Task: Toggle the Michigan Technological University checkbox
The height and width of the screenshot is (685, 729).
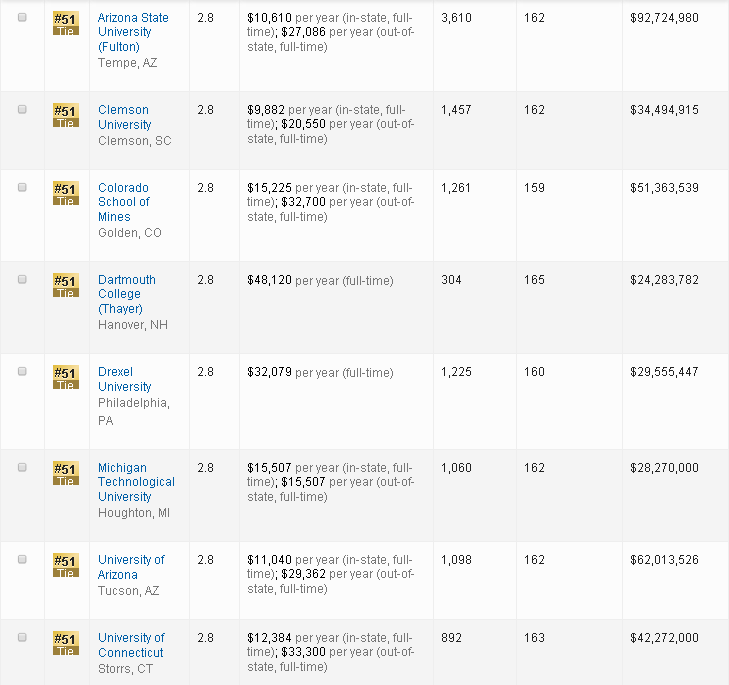Action: click(22, 468)
